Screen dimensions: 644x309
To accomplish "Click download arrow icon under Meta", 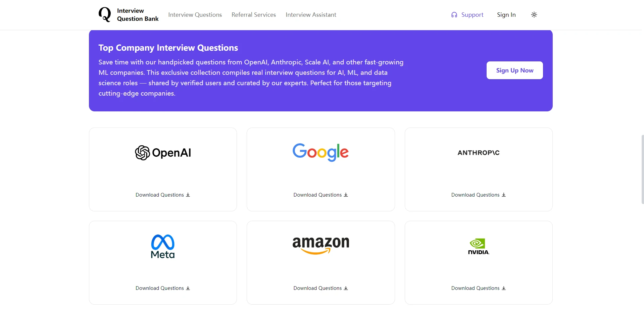I will pos(188,288).
